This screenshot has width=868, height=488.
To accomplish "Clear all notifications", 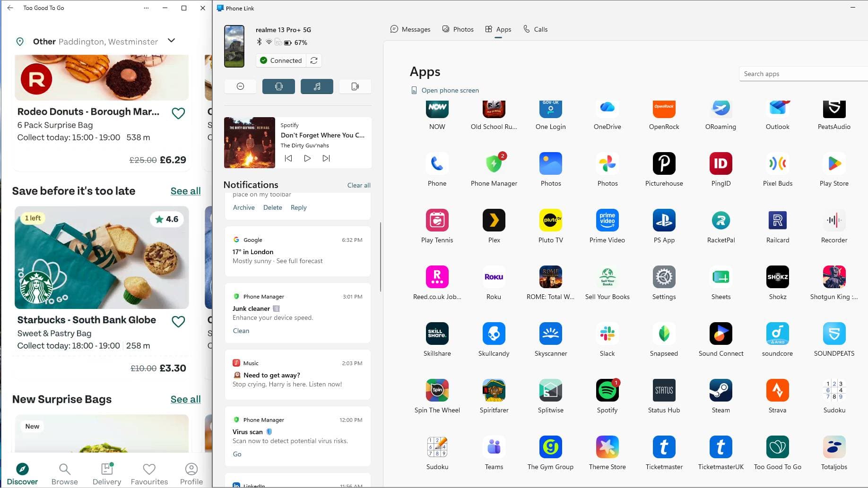I will 359,185.
